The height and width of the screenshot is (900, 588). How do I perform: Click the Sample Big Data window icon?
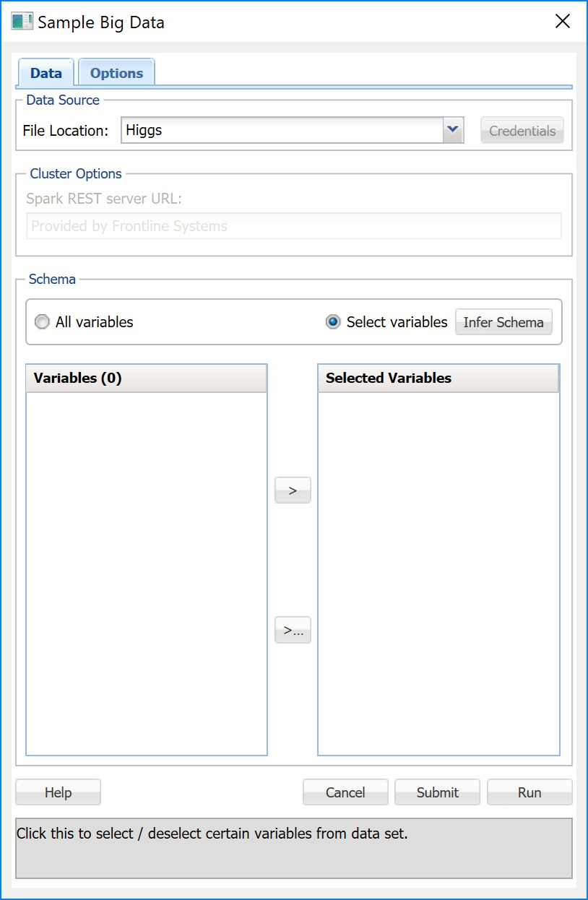coord(22,22)
